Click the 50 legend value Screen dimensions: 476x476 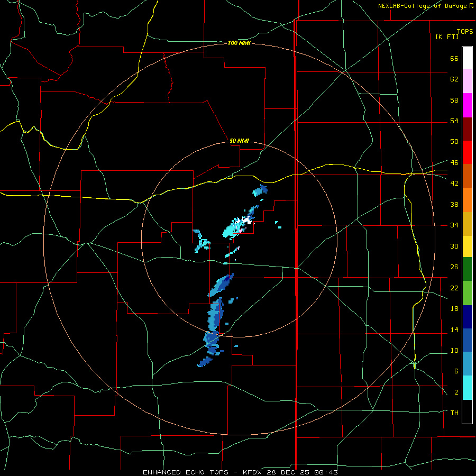(x=454, y=141)
